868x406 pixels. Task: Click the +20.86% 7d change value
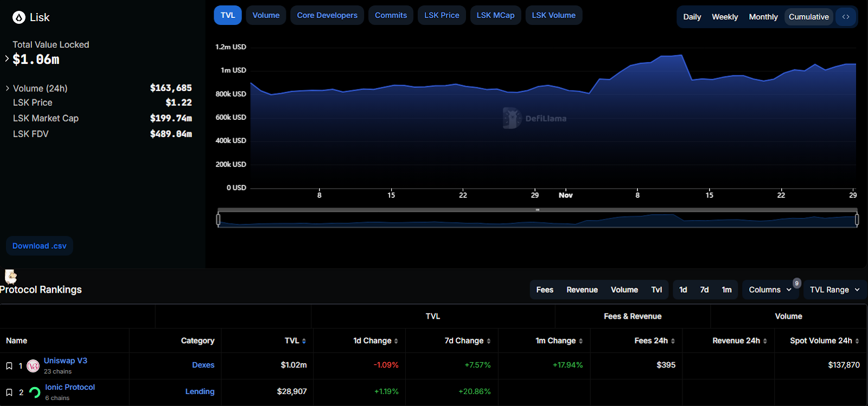click(474, 392)
